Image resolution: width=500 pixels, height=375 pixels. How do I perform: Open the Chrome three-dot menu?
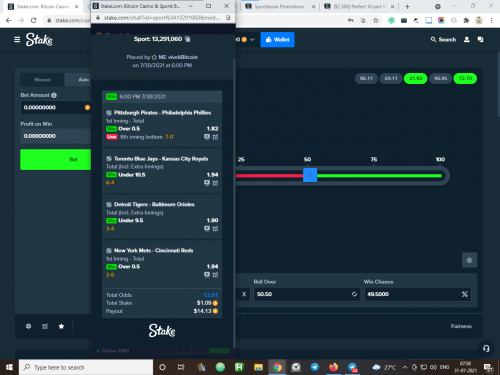(491, 20)
